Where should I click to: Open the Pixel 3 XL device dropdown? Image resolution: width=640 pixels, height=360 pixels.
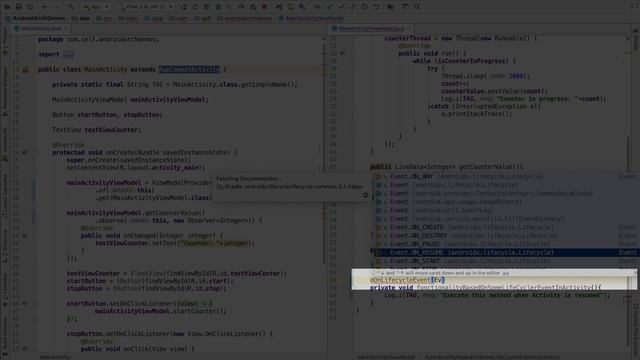pyautogui.click(x=146, y=7)
